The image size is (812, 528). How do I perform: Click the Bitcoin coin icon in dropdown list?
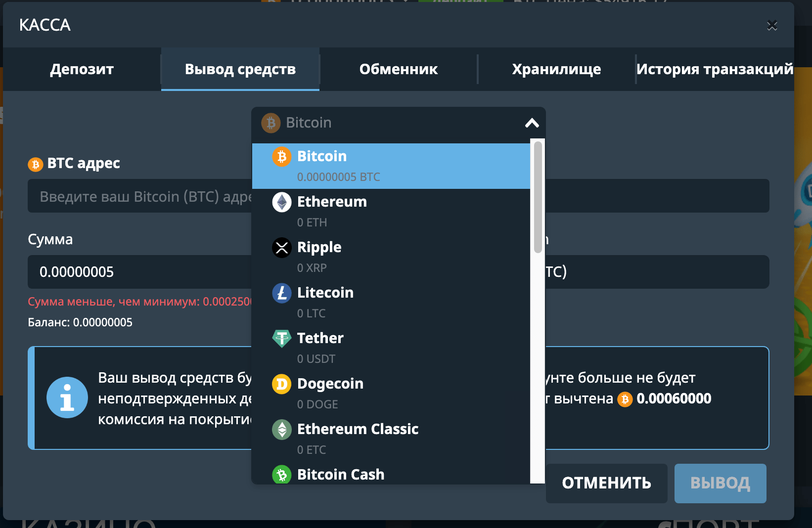pos(282,157)
